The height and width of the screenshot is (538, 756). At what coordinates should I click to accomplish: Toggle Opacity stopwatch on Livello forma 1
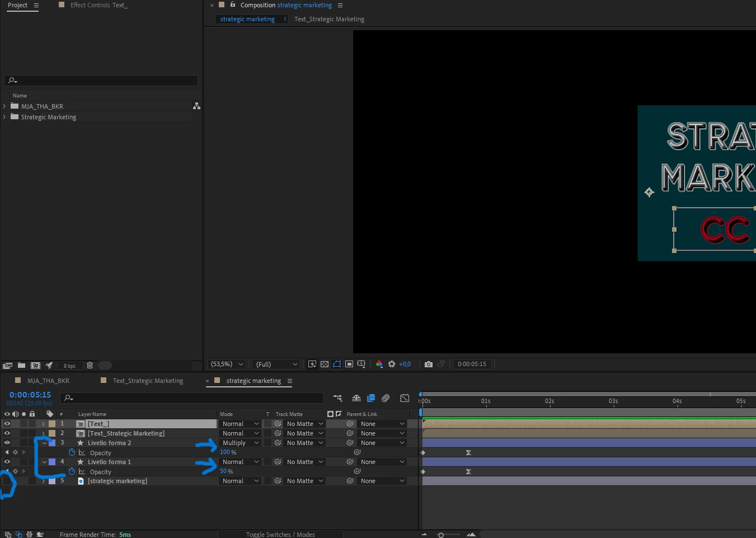[x=72, y=471]
